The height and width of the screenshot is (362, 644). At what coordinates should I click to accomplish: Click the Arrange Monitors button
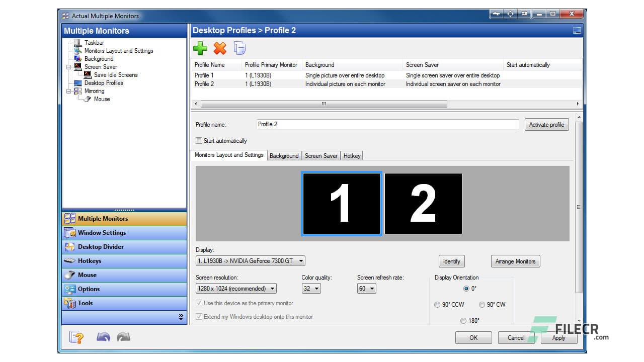(x=515, y=261)
